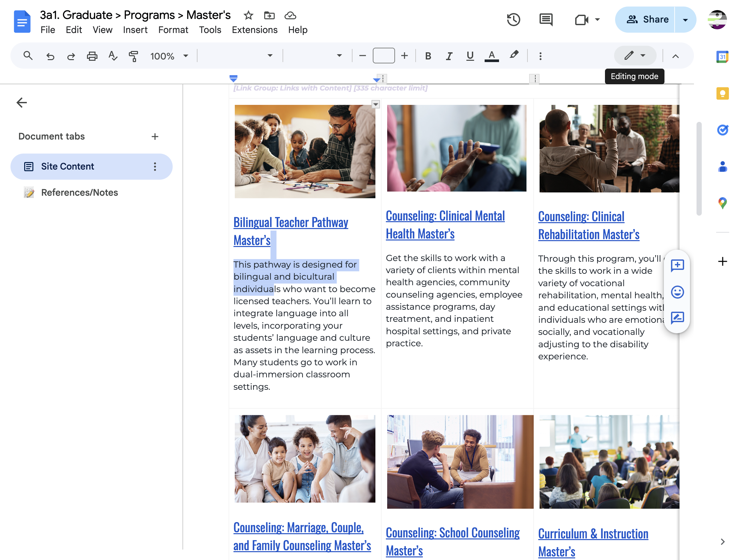Expand the Share options arrow

click(685, 20)
